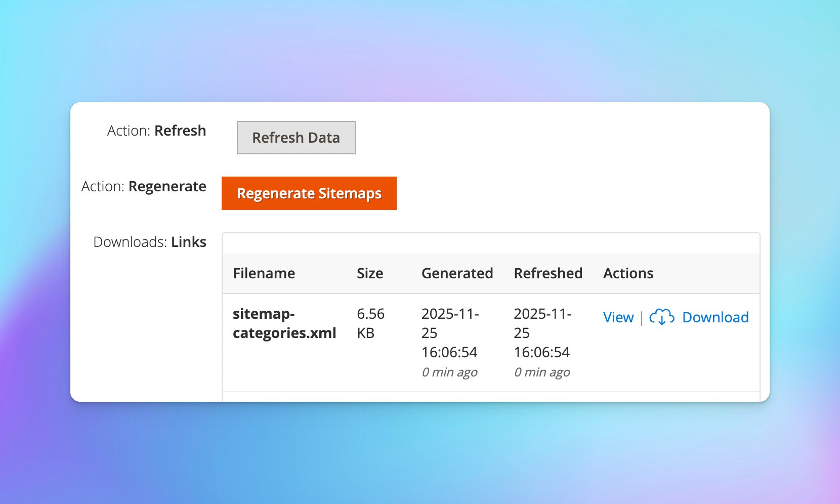Viewport: 840px width, 504px height.
Task: Click the Generated column header
Action: tap(457, 273)
